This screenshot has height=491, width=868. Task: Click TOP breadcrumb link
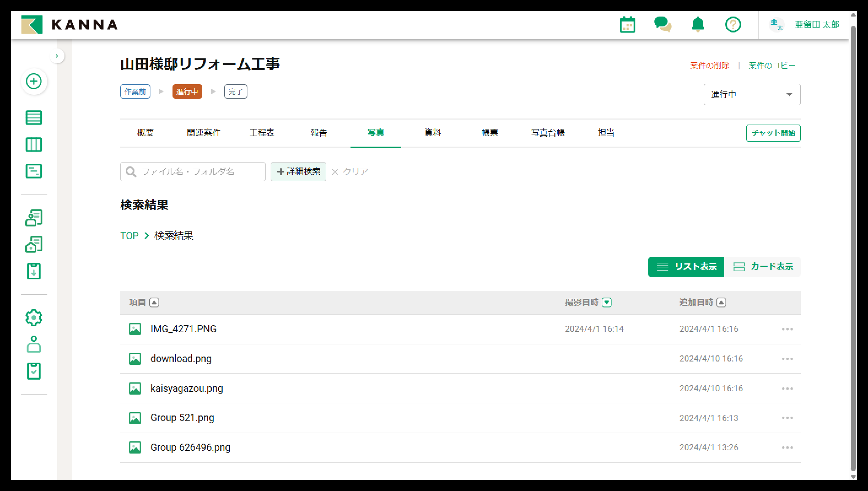(x=129, y=235)
